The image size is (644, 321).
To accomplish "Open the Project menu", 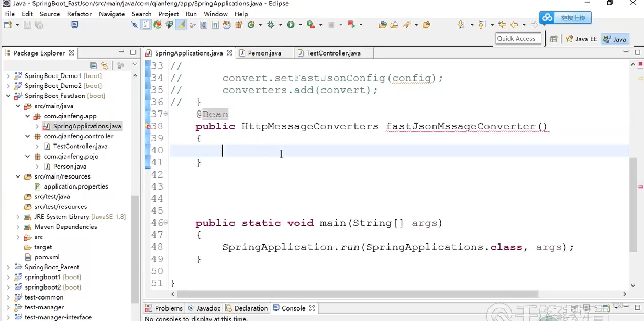I will coord(169,14).
